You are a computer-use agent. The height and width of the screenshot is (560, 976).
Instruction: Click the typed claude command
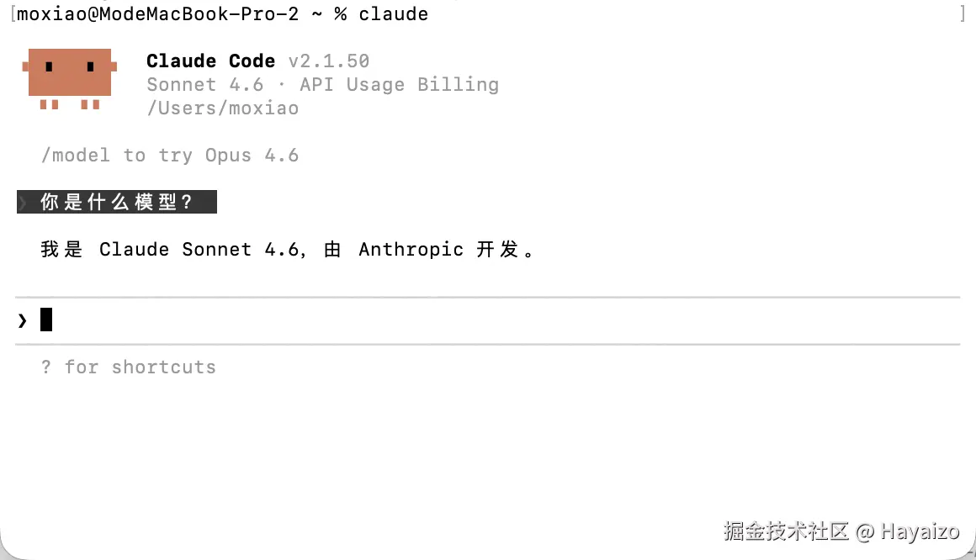tap(394, 14)
